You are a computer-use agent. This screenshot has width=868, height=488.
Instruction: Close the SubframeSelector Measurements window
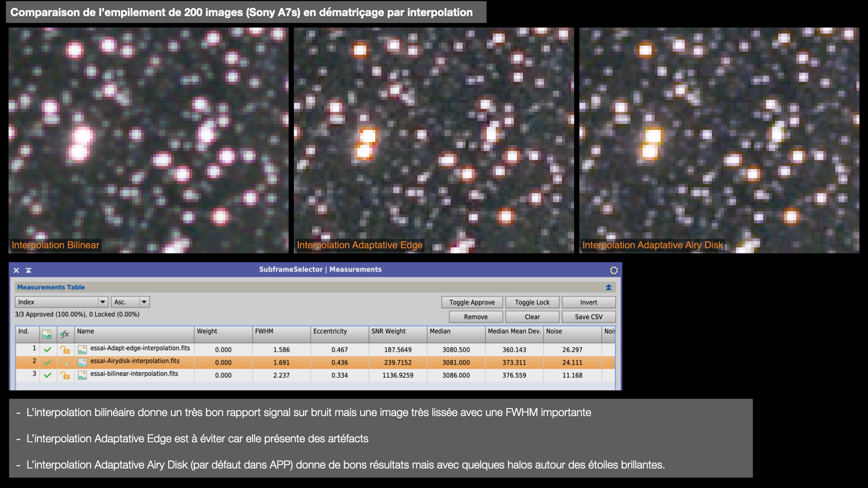16,270
